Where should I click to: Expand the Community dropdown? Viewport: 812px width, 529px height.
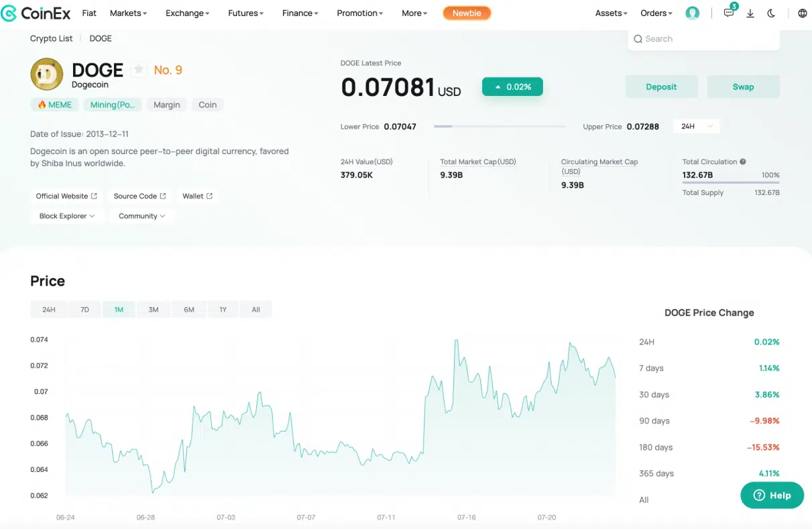coord(141,216)
